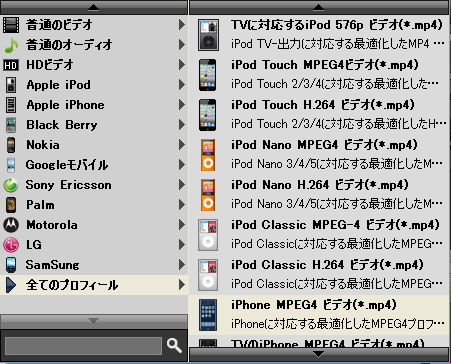Choose iPod Classic MPEG-4 ビデオ profile
The width and height of the screenshot is (451, 364).
tap(320, 235)
